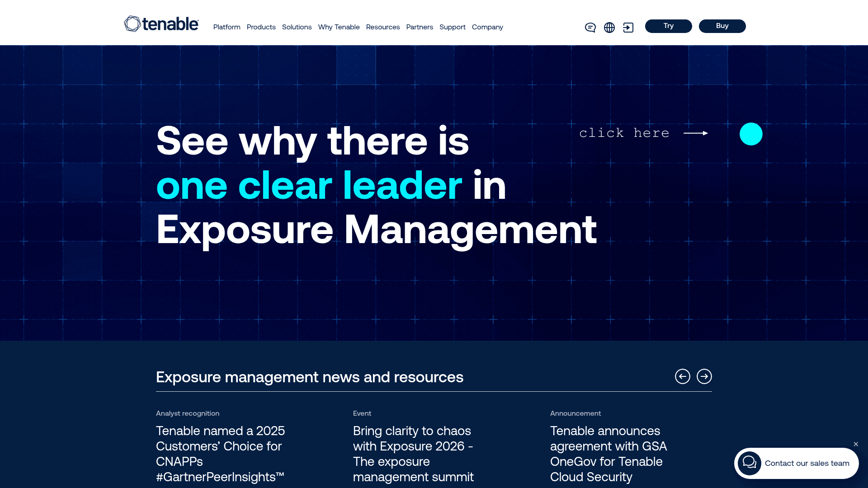Select Why Tenable in the navigation
Screen dimensions: 868x488
pyautogui.click(x=339, y=27)
